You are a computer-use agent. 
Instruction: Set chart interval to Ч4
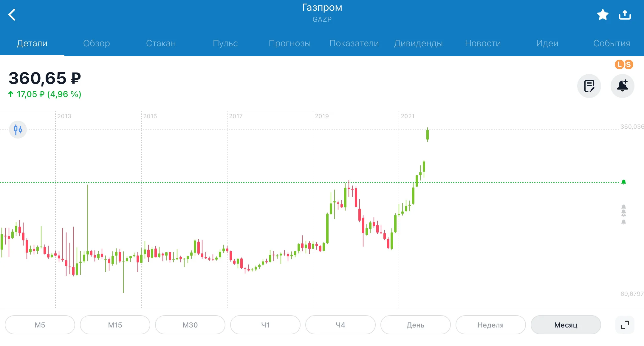(x=340, y=325)
